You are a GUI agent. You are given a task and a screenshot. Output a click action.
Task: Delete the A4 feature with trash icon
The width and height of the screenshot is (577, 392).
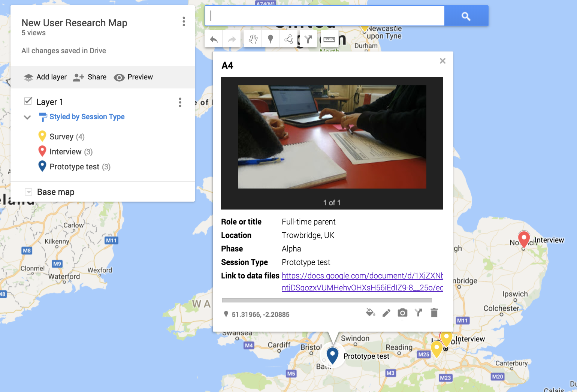[434, 313]
